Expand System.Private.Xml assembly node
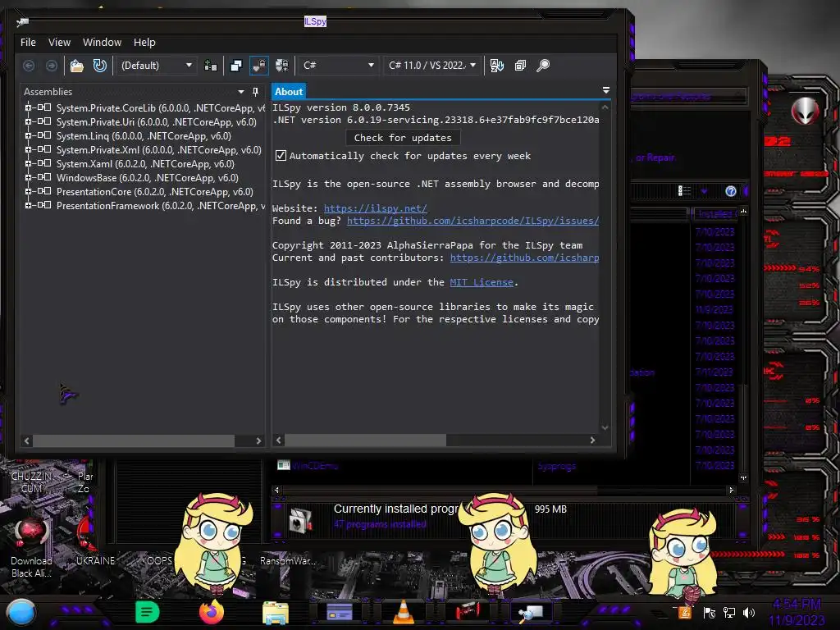Screen dimensions: 840x630 pos(28,149)
